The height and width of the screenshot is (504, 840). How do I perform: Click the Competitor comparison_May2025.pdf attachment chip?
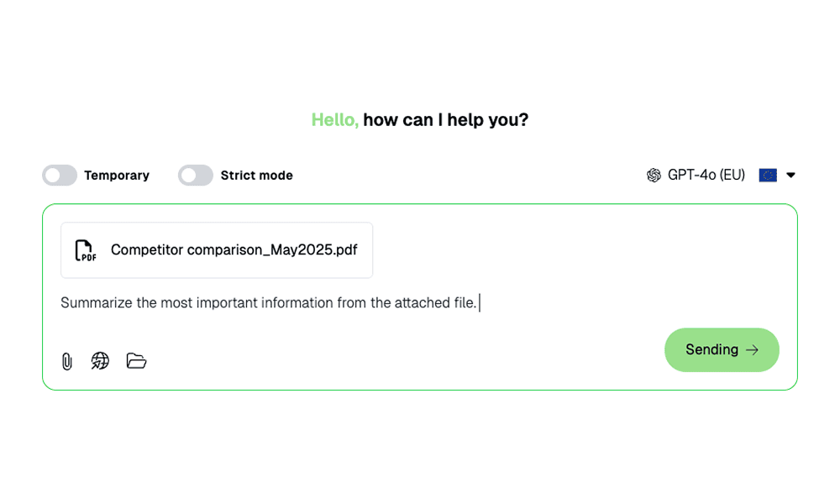point(217,249)
